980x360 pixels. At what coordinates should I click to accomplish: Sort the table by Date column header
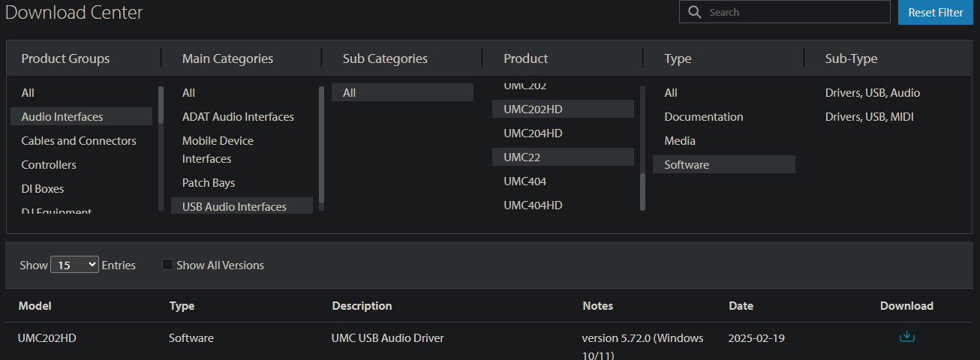tap(741, 306)
